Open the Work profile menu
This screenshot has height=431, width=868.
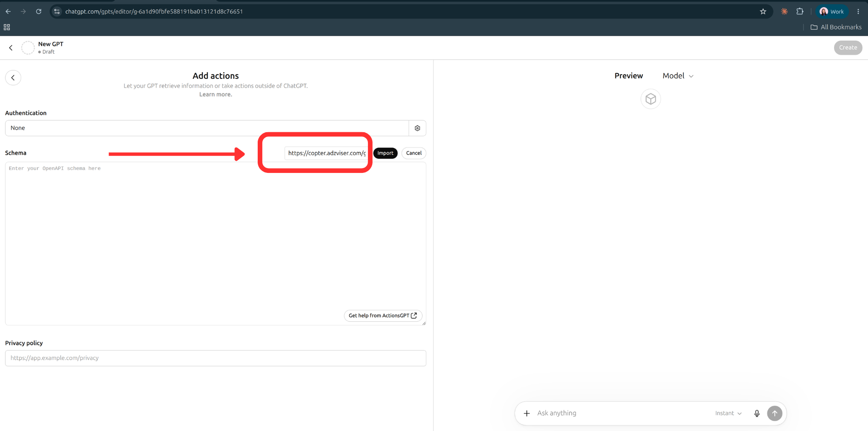click(832, 11)
